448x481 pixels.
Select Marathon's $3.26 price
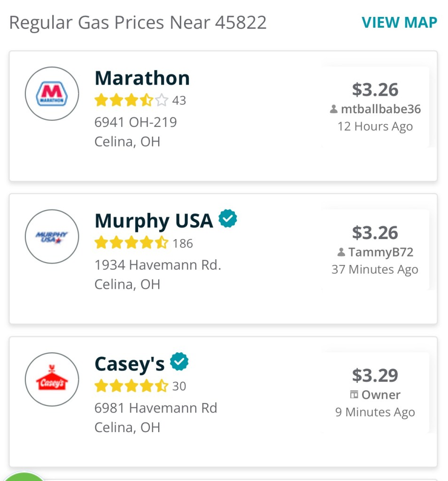tap(375, 89)
